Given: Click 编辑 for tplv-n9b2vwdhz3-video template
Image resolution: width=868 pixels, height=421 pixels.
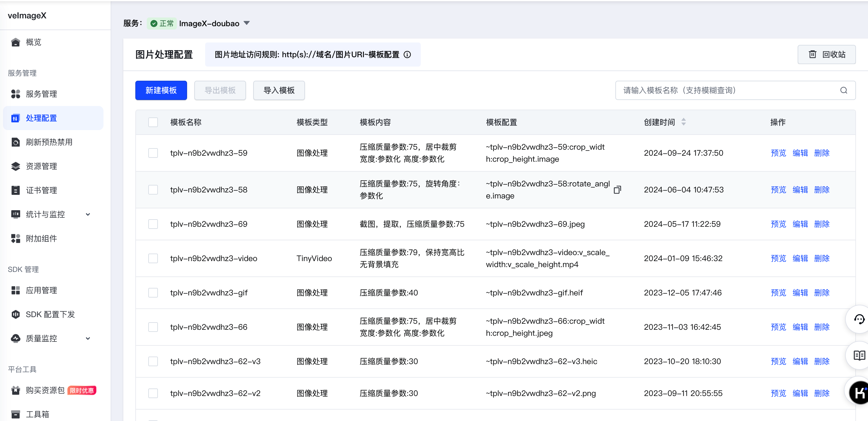Looking at the screenshot, I should point(800,258).
